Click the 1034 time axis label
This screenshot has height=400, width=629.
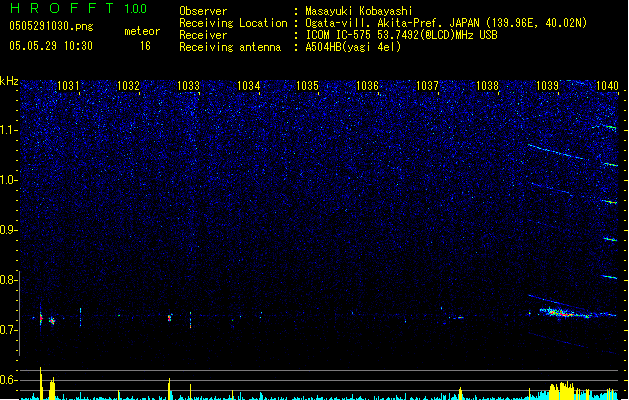[248, 86]
